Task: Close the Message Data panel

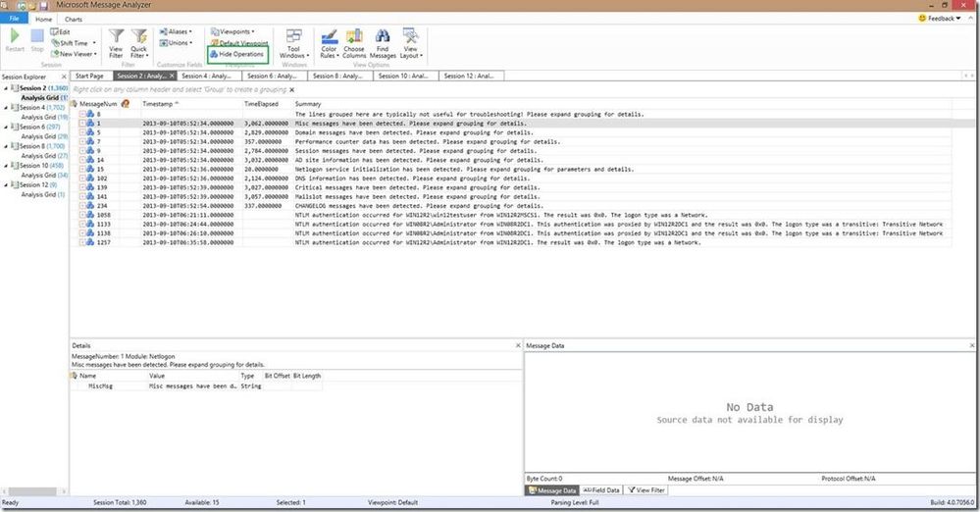Action: coord(972,345)
